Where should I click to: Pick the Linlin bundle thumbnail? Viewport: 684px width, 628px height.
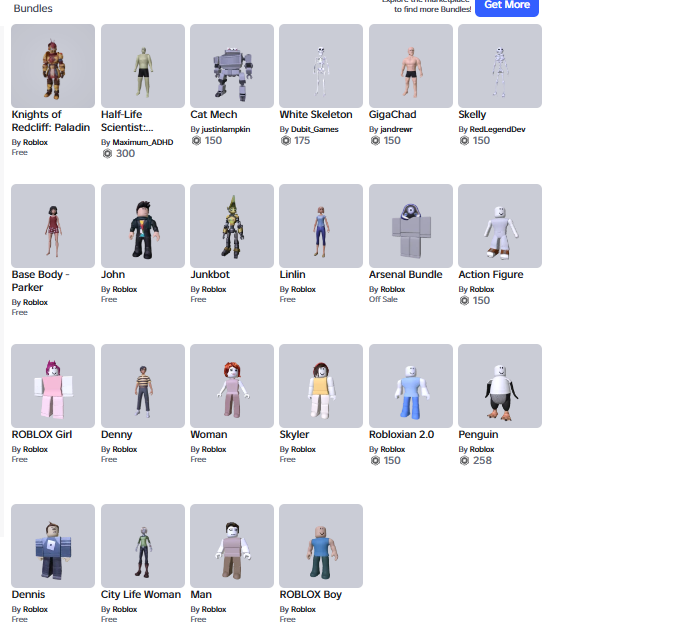tap(321, 226)
